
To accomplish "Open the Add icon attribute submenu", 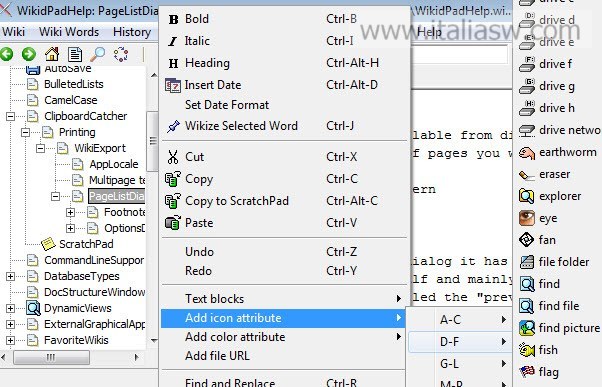I will pos(283,318).
